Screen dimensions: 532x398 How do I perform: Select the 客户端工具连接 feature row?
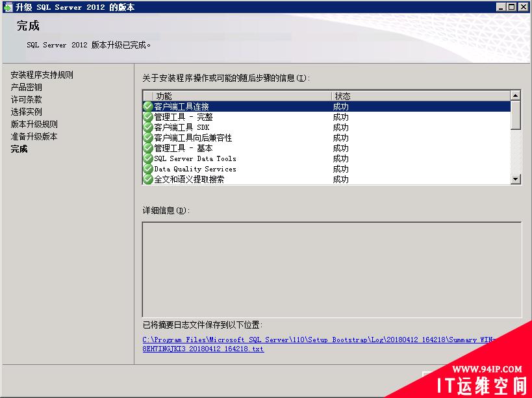pyautogui.click(x=326, y=106)
